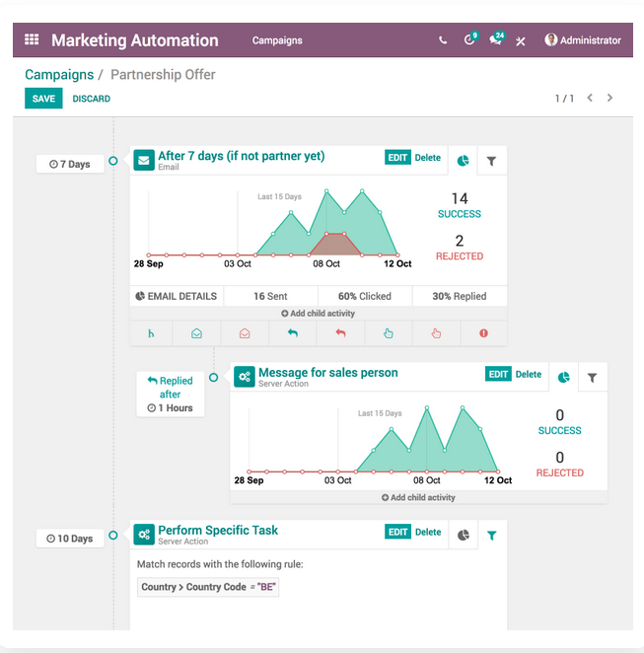Click the red mail bounced exclamation icon
The height and width of the screenshot is (653, 644).
[x=483, y=333]
